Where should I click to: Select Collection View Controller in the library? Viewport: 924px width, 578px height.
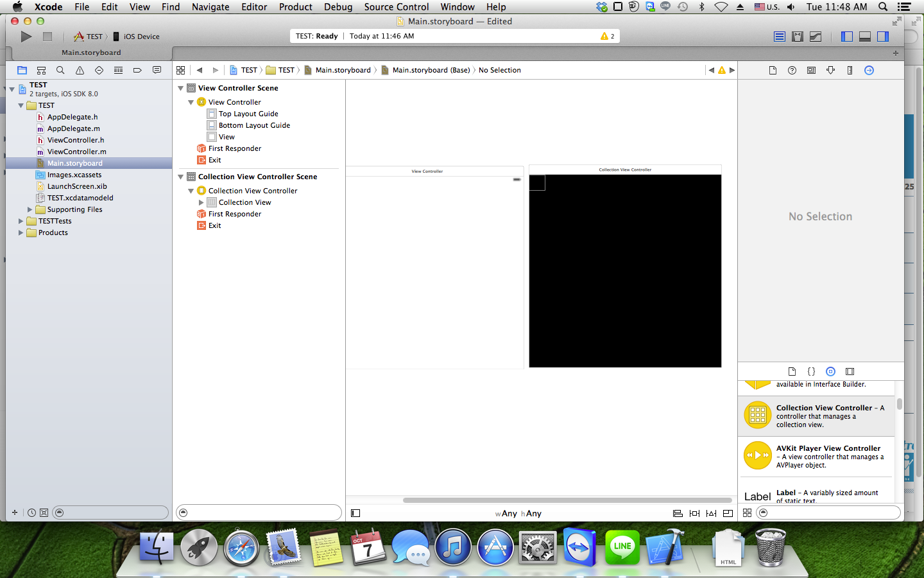(x=816, y=416)
